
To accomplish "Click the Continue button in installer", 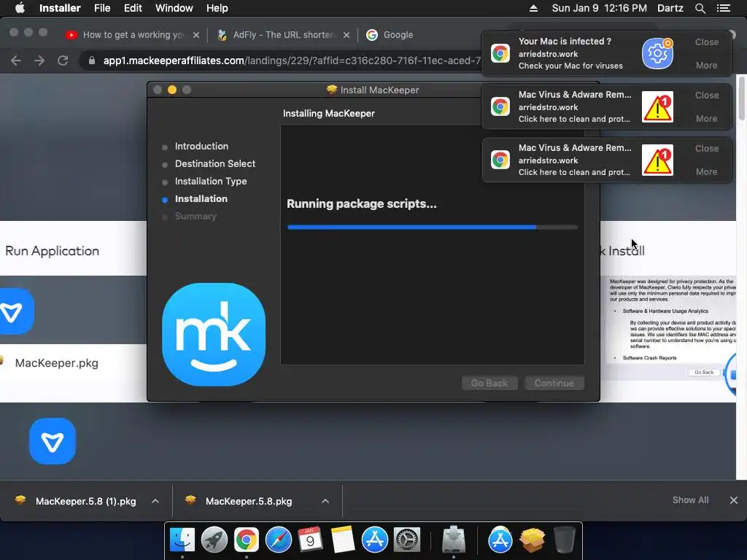I will point(554,384).
